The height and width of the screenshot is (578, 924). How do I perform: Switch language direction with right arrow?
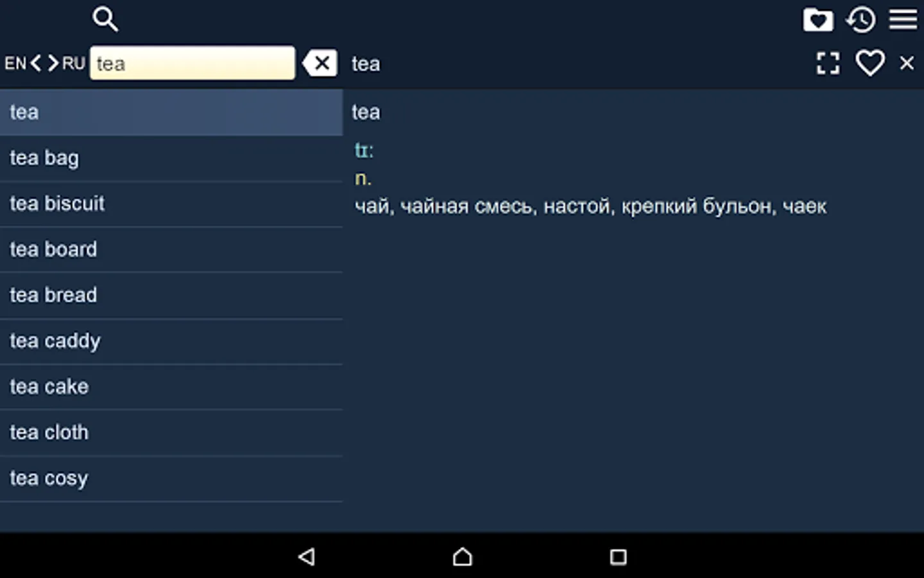(x=53, y=63)
